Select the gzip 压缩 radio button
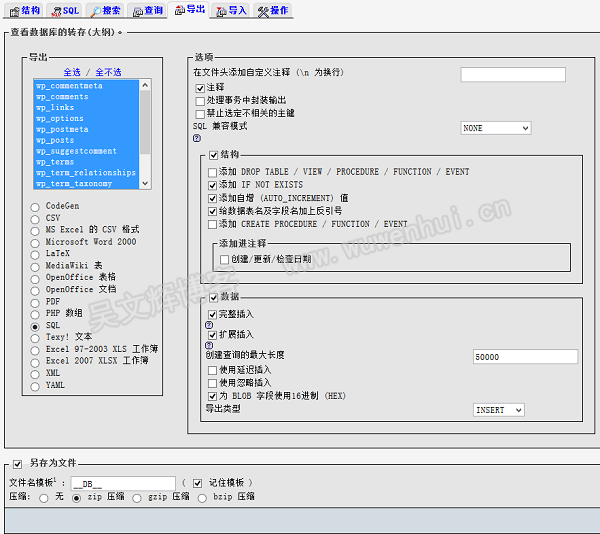Viewport: 600px width, 534px height. pos(138,497)
